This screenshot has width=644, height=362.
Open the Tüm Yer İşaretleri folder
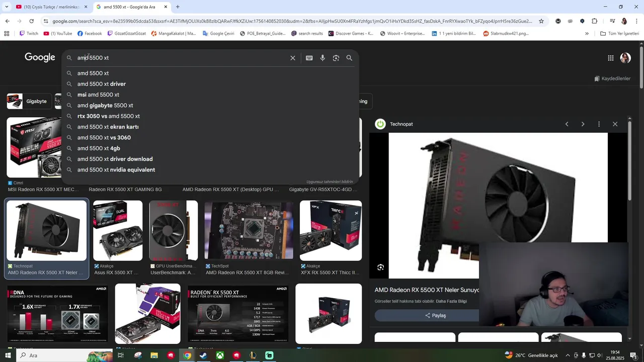(x=619, y=34)
